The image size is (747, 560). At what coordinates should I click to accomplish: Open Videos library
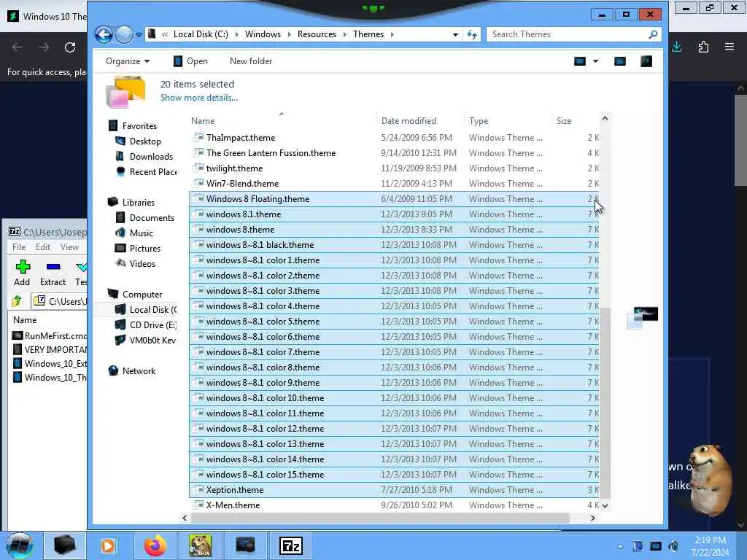pyautogui.click(x=142, y=264)
